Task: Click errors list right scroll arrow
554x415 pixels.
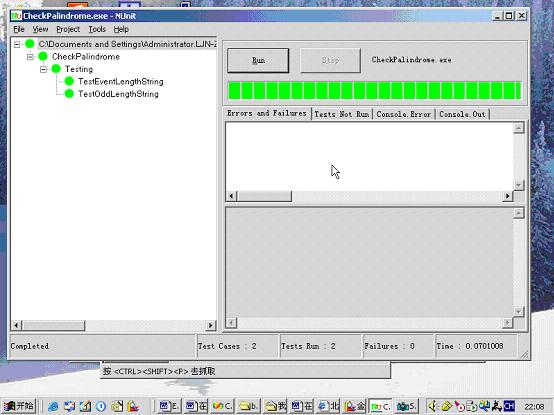Action: click(507, 196)
